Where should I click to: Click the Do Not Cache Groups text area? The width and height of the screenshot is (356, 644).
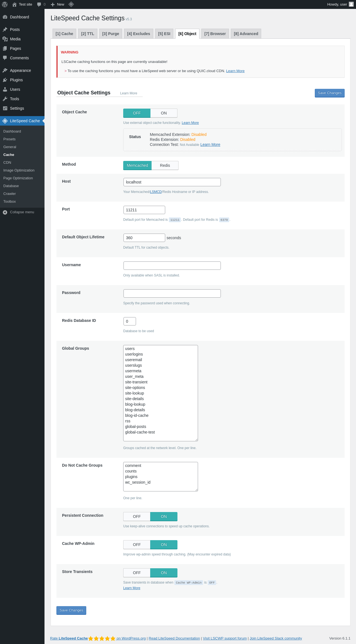(160, 477)
